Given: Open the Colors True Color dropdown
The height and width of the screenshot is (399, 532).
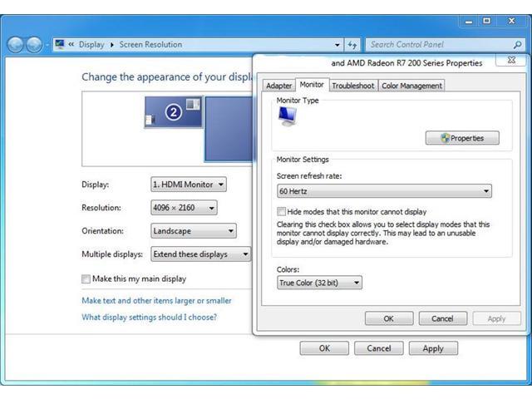Looking at the screenshot, I should click(x=320, y=283).
